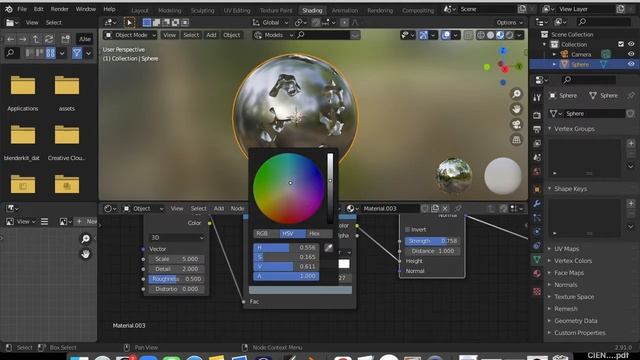Adjust Strength slider on Bump node
This screenshot has height=360, width=640.
tap(433, 241)
